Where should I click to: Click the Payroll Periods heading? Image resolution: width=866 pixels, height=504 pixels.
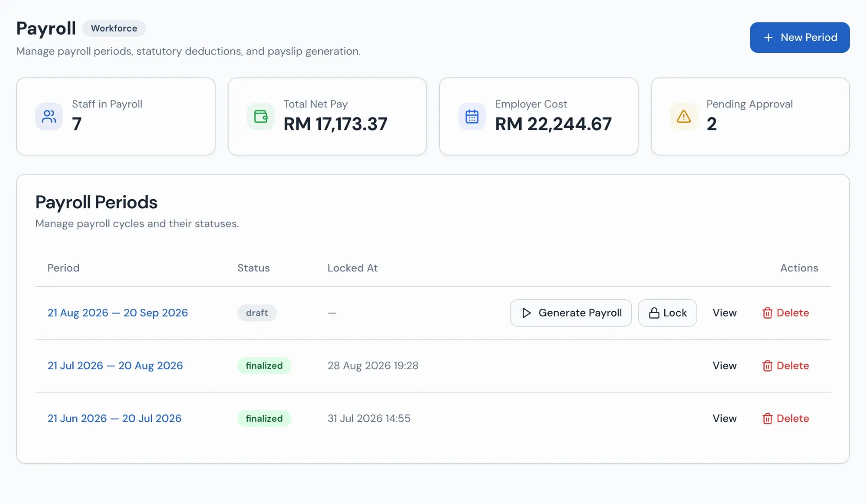[x=96, y=203]
